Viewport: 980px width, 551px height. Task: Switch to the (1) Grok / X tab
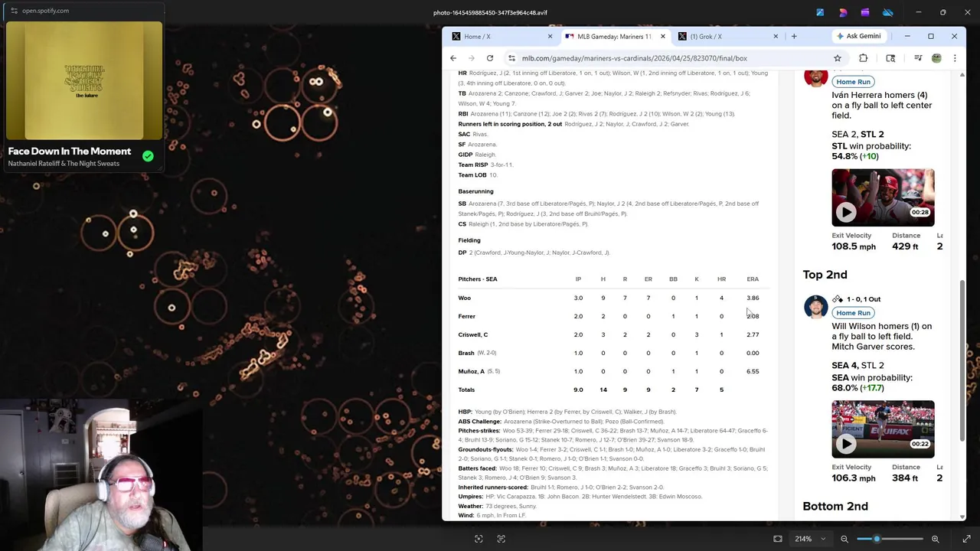coord(727,36)
